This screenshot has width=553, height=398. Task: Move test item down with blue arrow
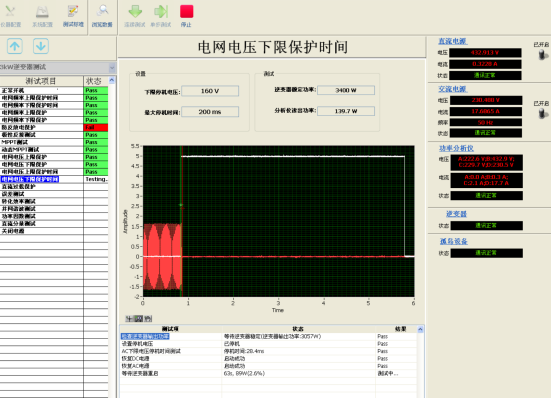click(41, 46)
